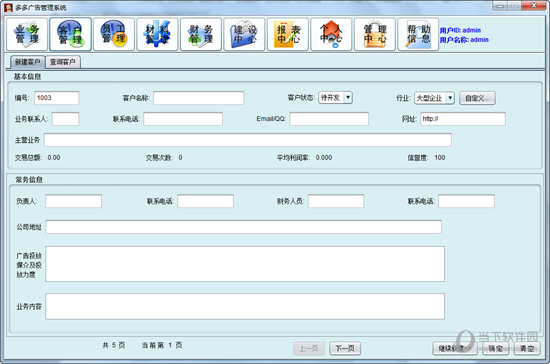
Task: Click the 客户名称 input field
Action: click(x=199, y=98)
